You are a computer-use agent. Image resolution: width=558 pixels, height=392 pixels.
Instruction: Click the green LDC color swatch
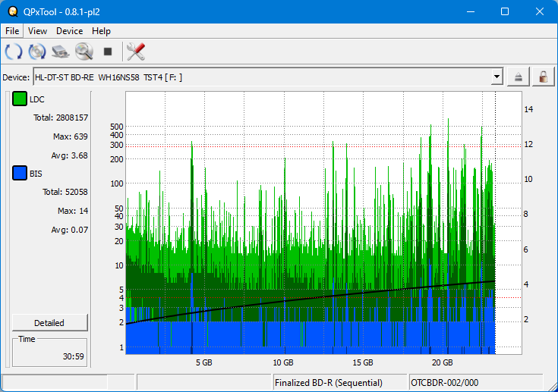(x=20, y=99)
